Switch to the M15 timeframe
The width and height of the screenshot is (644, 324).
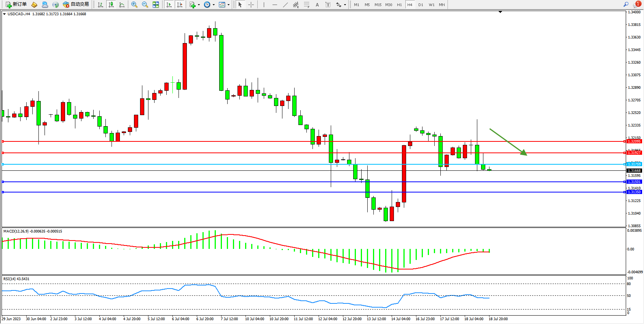point(378,5)
